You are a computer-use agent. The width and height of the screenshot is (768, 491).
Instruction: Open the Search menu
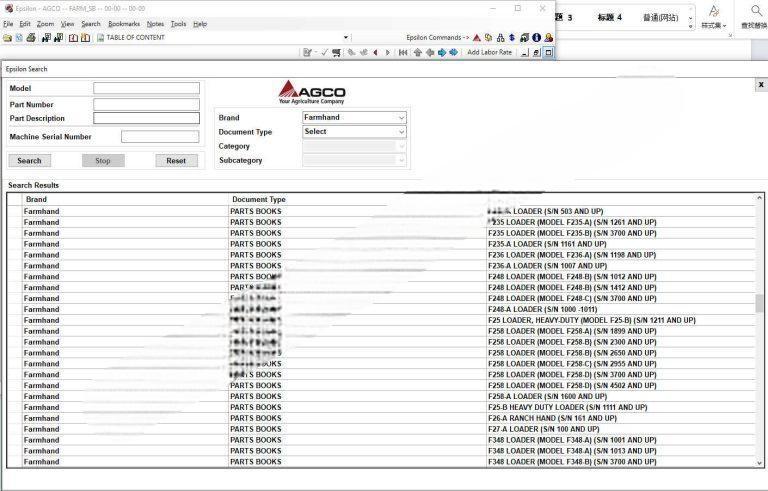(91, 24)
